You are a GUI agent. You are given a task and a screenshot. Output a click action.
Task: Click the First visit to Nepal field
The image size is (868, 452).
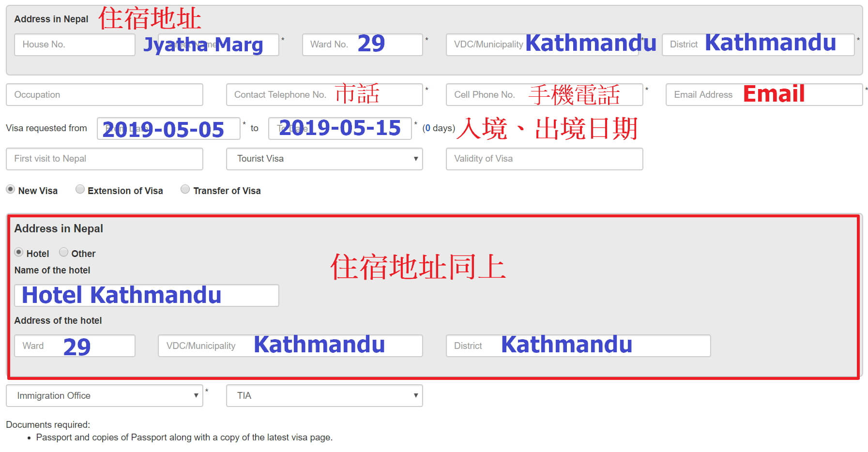(x=104, y=159)
